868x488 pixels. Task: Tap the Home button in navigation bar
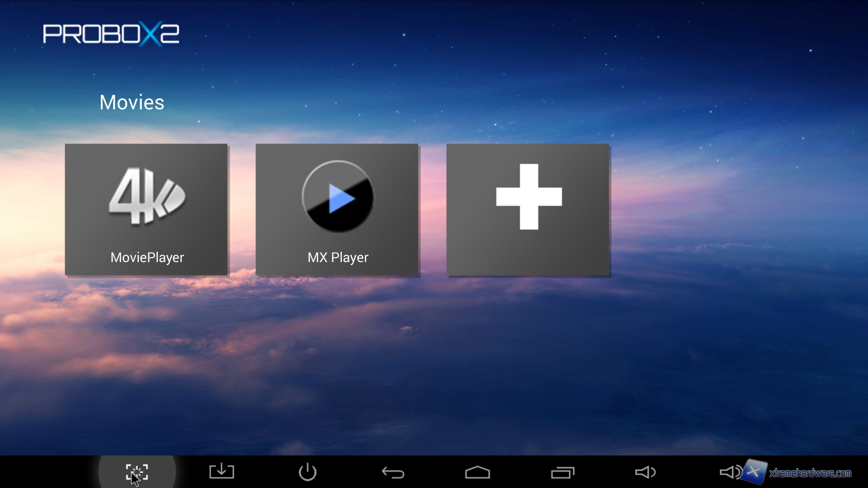point(477,472)
